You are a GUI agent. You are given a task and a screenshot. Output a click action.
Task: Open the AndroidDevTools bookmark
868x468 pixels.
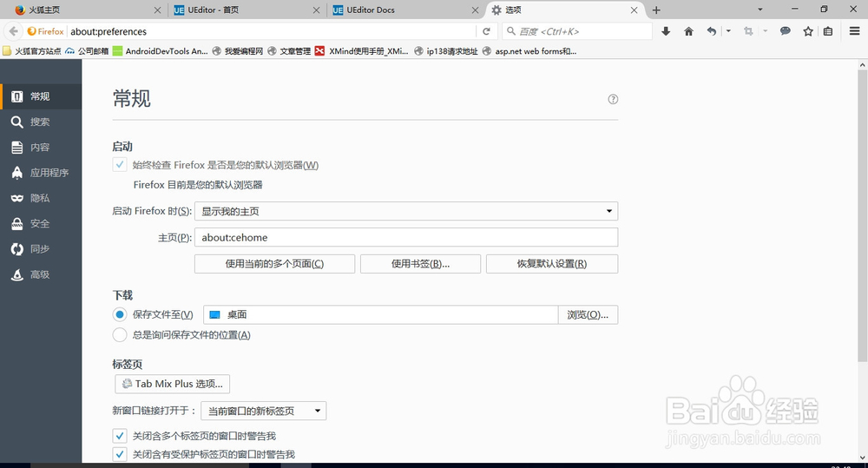click(161, 51)
